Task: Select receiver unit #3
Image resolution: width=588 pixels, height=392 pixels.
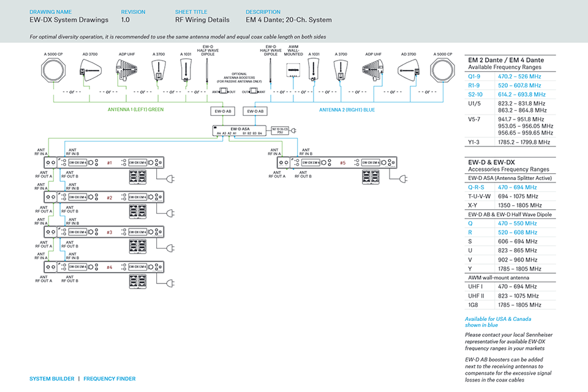Action: pyautogui.click(x=104, y=232)
